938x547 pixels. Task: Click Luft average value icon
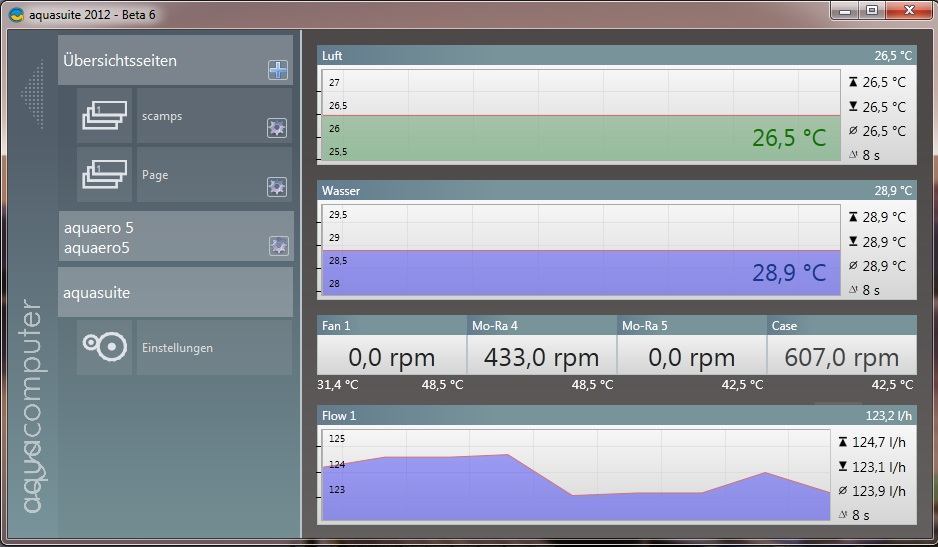[x=853, y=130]
